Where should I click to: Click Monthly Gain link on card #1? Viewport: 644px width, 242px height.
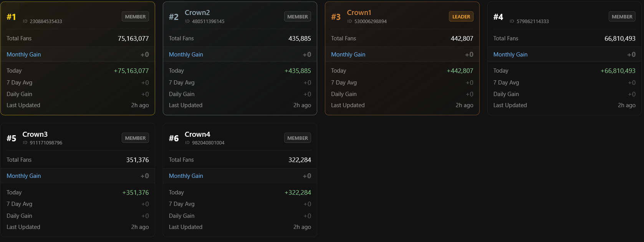click(x=24, y=55)
